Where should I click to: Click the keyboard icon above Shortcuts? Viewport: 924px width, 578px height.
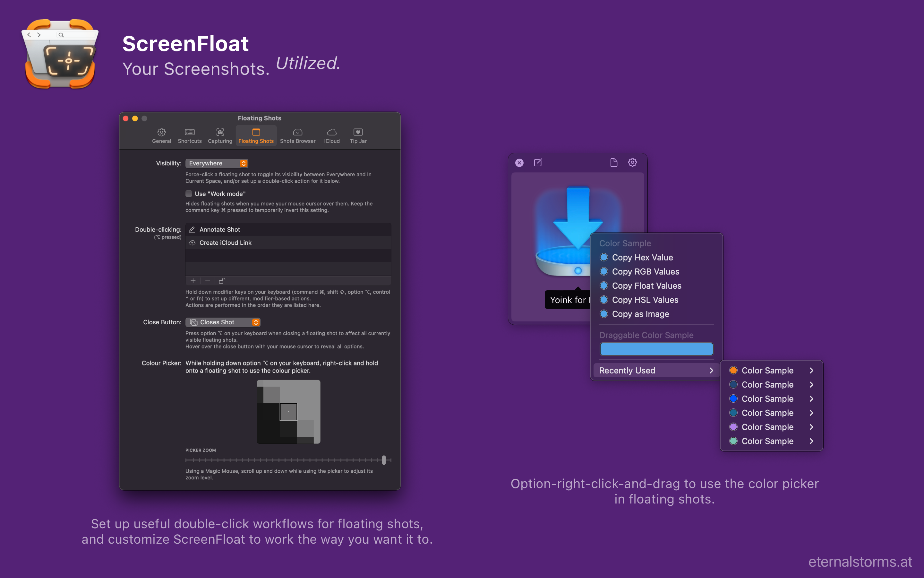[190, 132]
